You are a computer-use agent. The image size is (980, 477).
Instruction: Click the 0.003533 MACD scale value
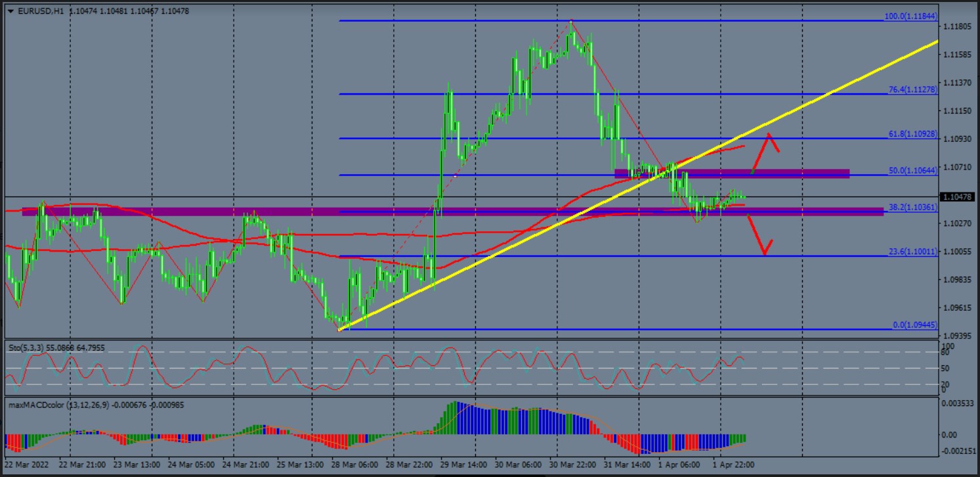(958, 403)
